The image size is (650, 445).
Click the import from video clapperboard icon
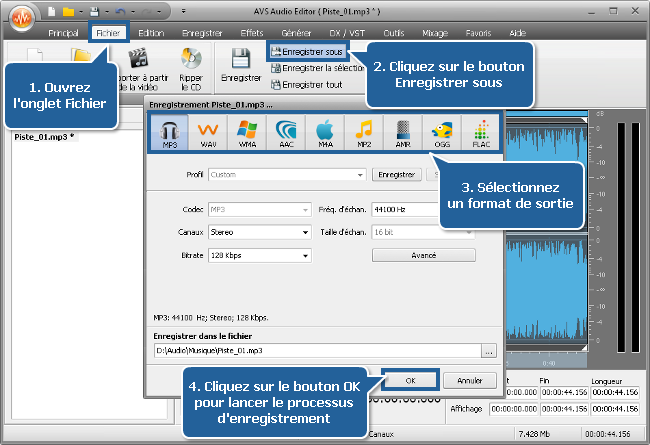tap(138, 58)
